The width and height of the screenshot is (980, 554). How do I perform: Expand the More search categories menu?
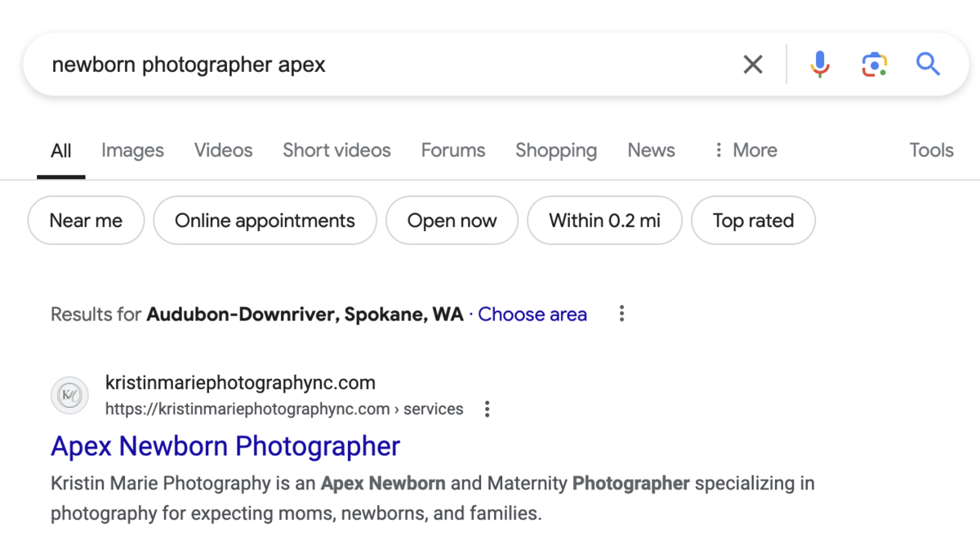tap(745, 150)
